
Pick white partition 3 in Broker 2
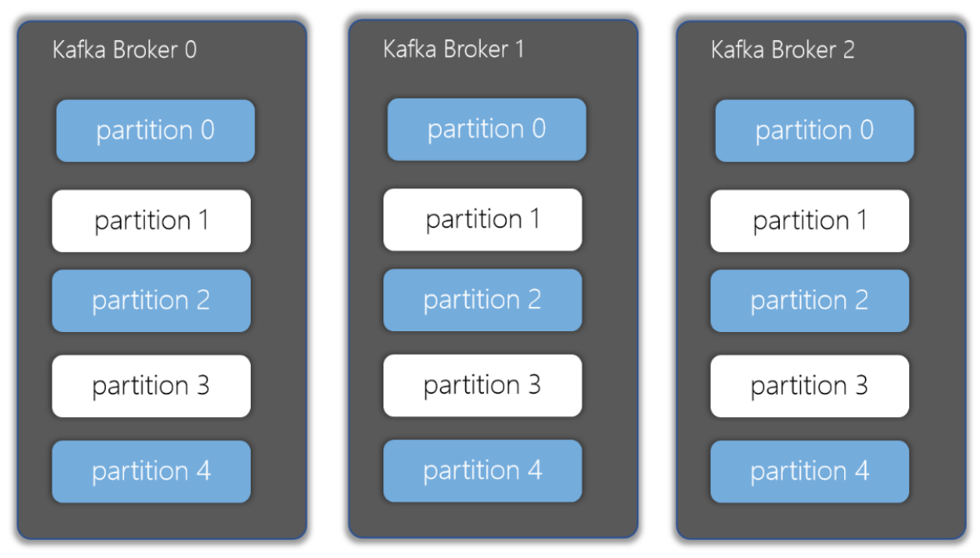809,386
